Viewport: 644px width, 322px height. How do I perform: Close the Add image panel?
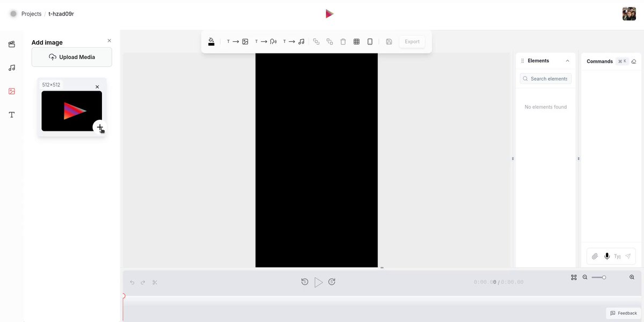coord(109,41)
